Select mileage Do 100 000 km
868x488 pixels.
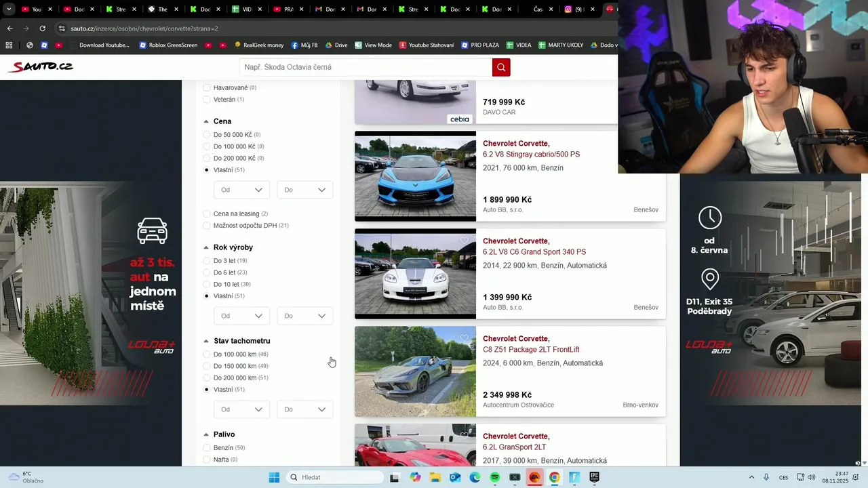[x=207, y=354]
